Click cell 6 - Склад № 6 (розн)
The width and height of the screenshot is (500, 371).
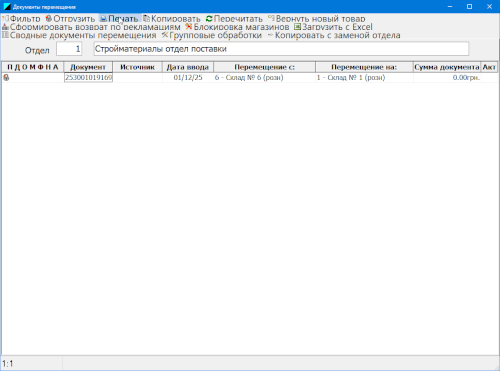click(264, 78)
